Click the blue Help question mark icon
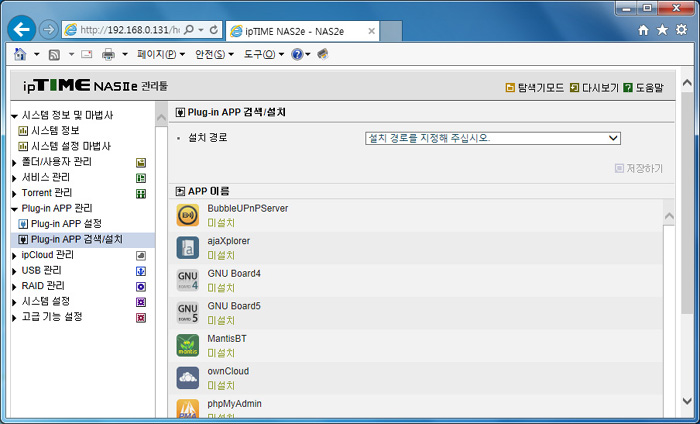The image size is (700, 424). pyautogui.click(x=297, y=54)
